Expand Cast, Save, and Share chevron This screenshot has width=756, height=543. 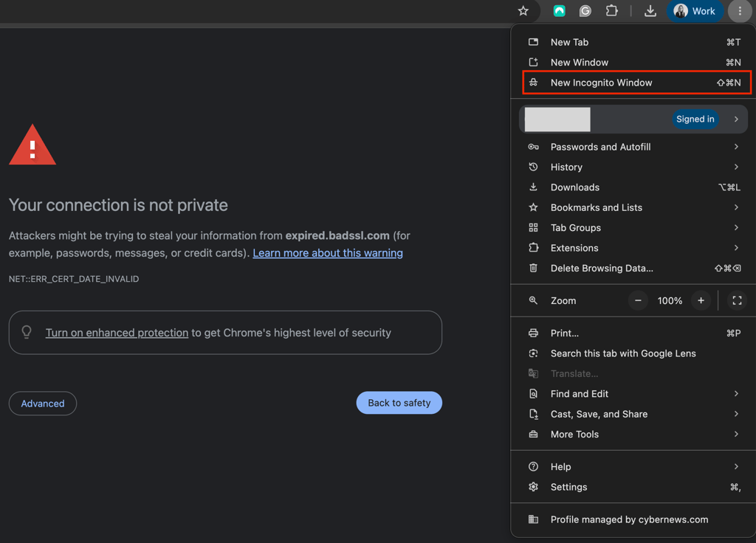coord(736,415)
